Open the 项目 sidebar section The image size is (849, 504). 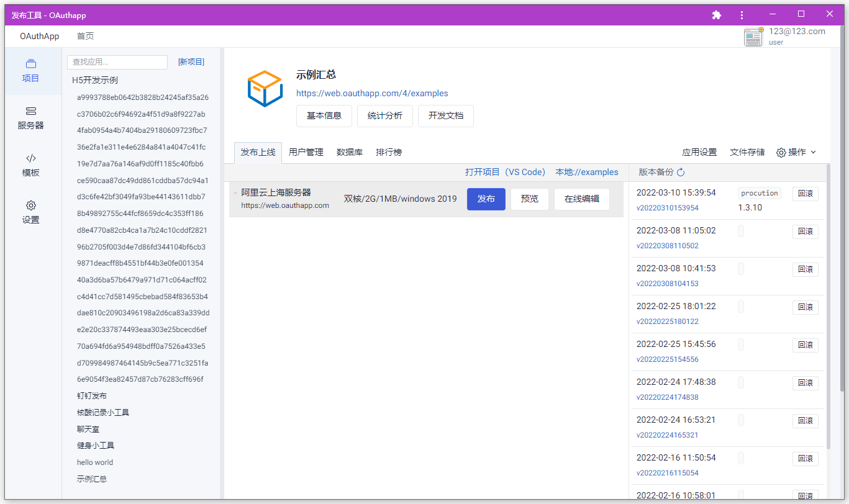pyautogui.click(x=30, y=71)
